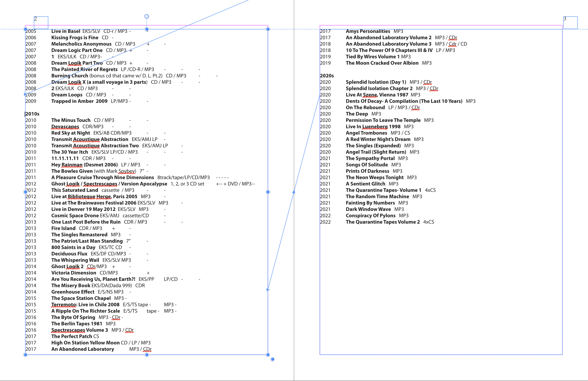Click the bottom-center handle of the selected text box
Viewport: 588px width, 381px height.
(x=146, y=355)
